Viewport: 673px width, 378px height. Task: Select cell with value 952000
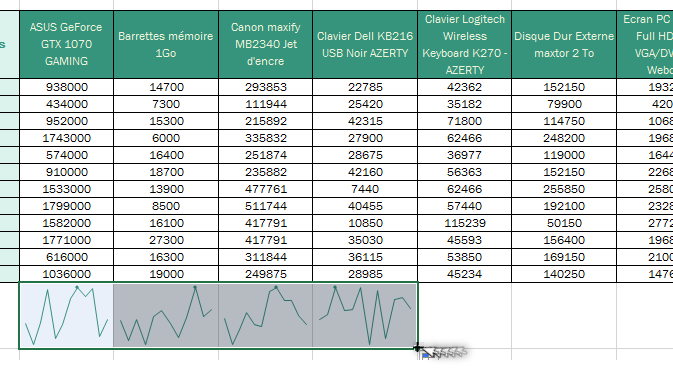pyautogui.click(x=67, y=121)
